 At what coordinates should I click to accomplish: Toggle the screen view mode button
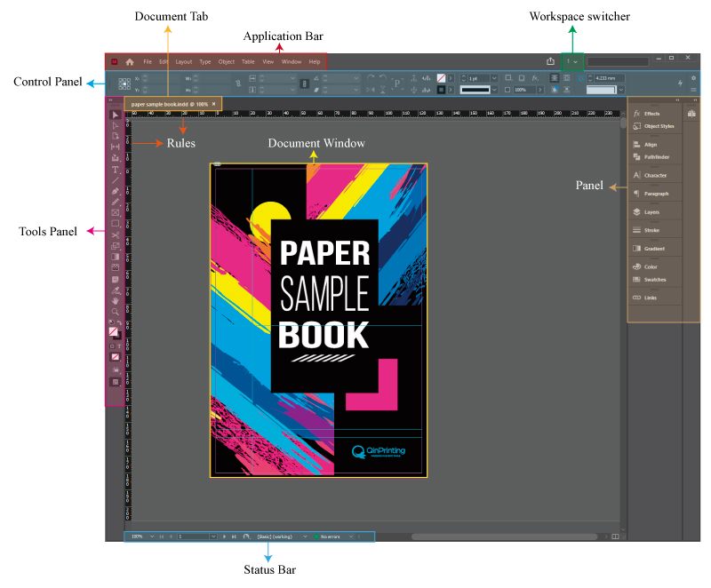116,382
